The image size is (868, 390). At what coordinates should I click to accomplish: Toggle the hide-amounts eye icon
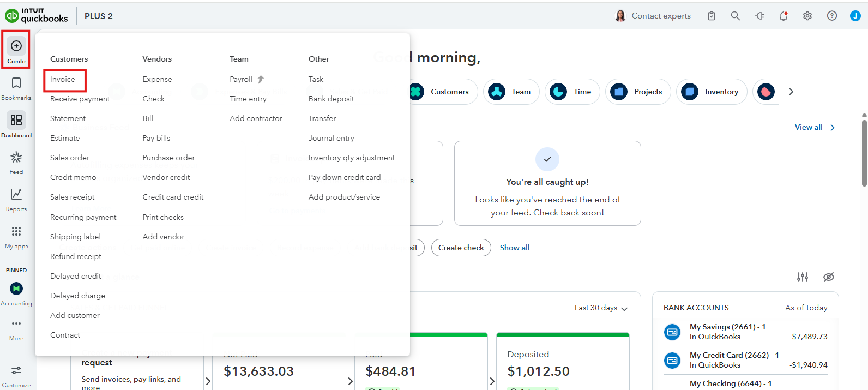tap(829, 277)
